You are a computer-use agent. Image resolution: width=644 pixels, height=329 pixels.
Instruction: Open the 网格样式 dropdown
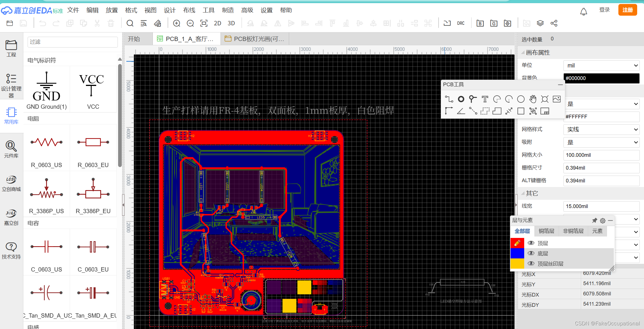601,129
